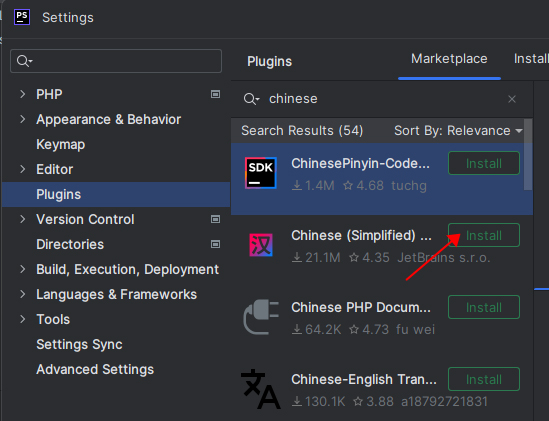The image size is (549, 421).
Task: Install the Chinese (Simplified) language pack
Action: (x=484, y=235)
